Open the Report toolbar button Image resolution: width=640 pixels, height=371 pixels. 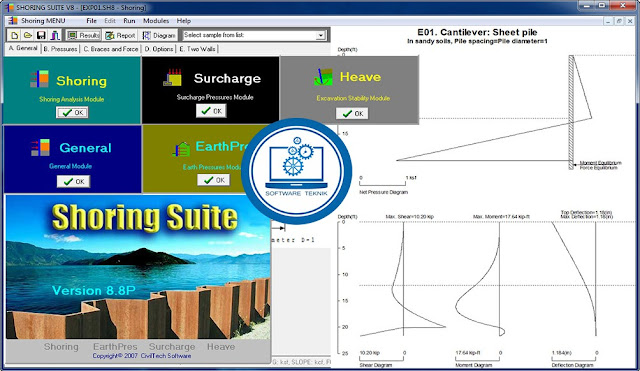[x=120, y=36]
